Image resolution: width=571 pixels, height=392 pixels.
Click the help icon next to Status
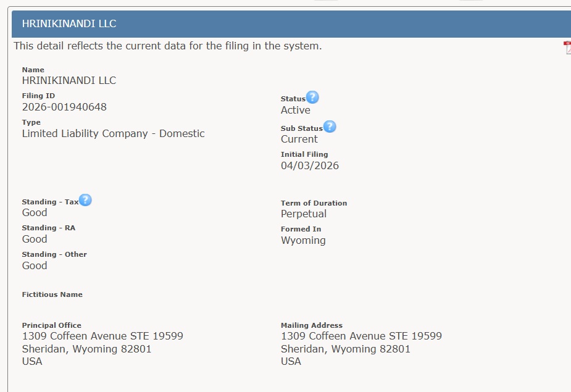pyautogui.click(x=312, y=98)
